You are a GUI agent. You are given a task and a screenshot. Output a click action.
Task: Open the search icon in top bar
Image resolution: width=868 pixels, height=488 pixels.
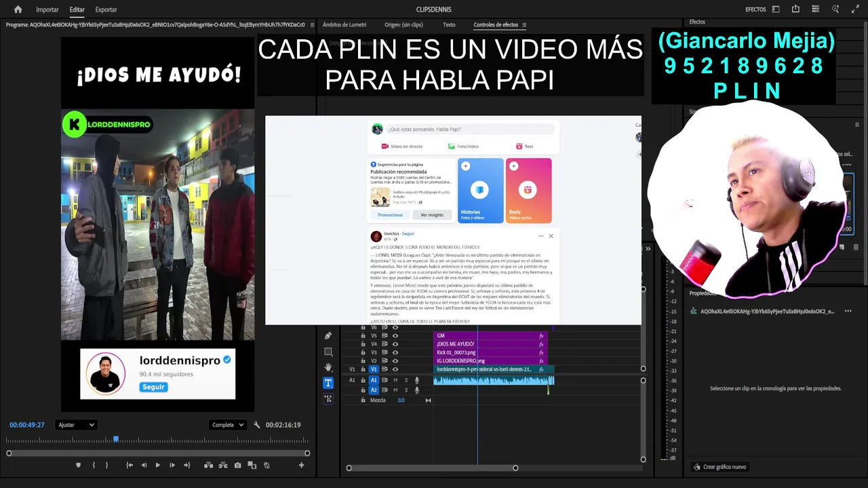click(835, 9)
